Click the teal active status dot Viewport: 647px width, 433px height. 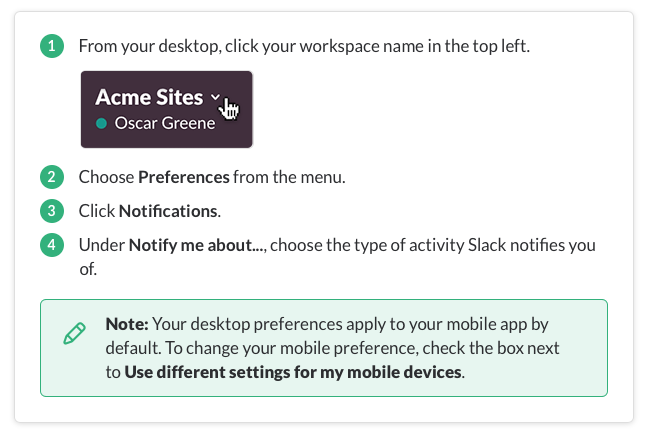point(102,123)
